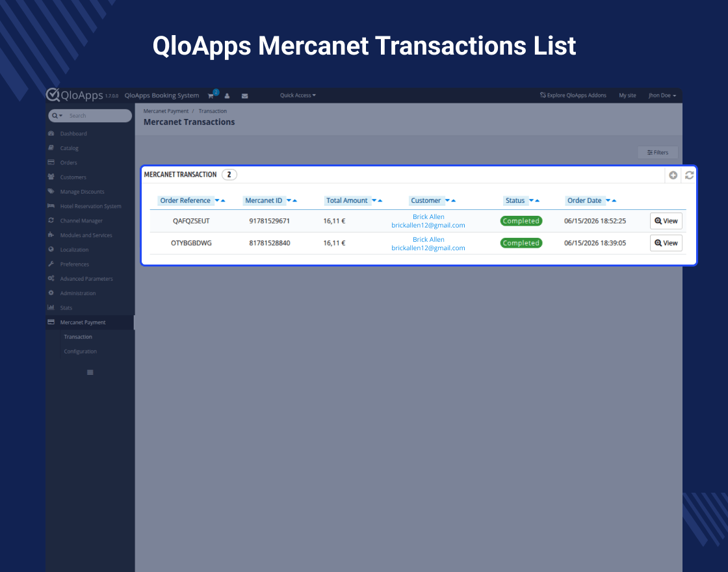728x572 pixels.
Task: Open Customers menu item
Action: coord(73,177)
